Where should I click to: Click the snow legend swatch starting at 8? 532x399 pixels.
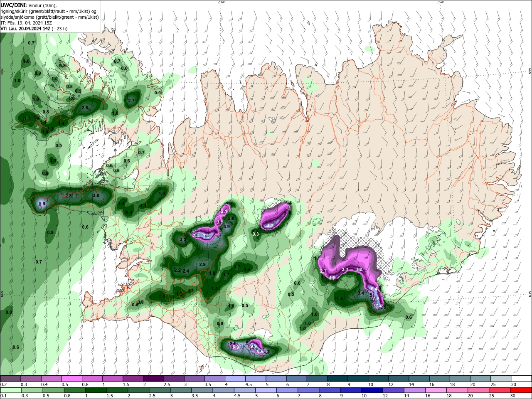click(337, 379)
